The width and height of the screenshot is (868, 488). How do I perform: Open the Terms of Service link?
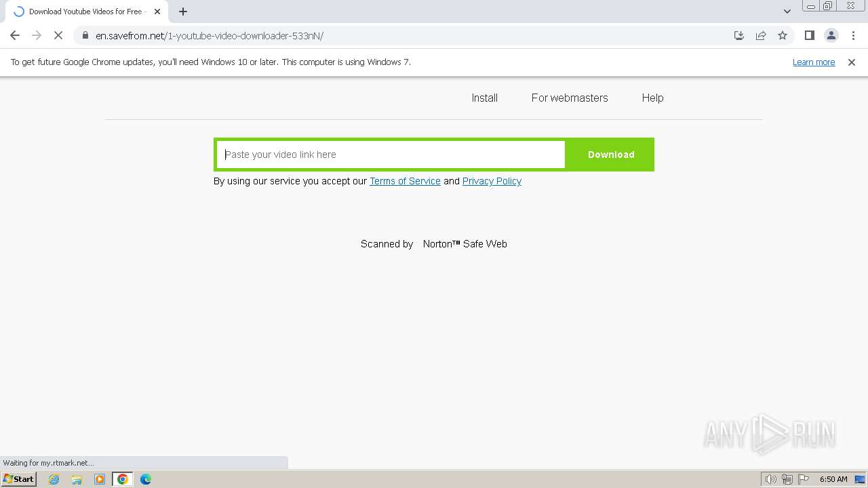405,181
